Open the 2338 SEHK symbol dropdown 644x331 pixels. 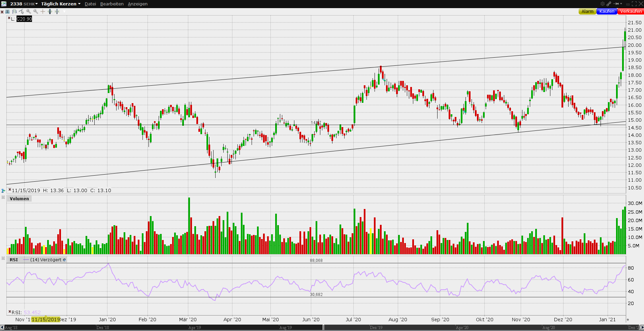[24, 4]
